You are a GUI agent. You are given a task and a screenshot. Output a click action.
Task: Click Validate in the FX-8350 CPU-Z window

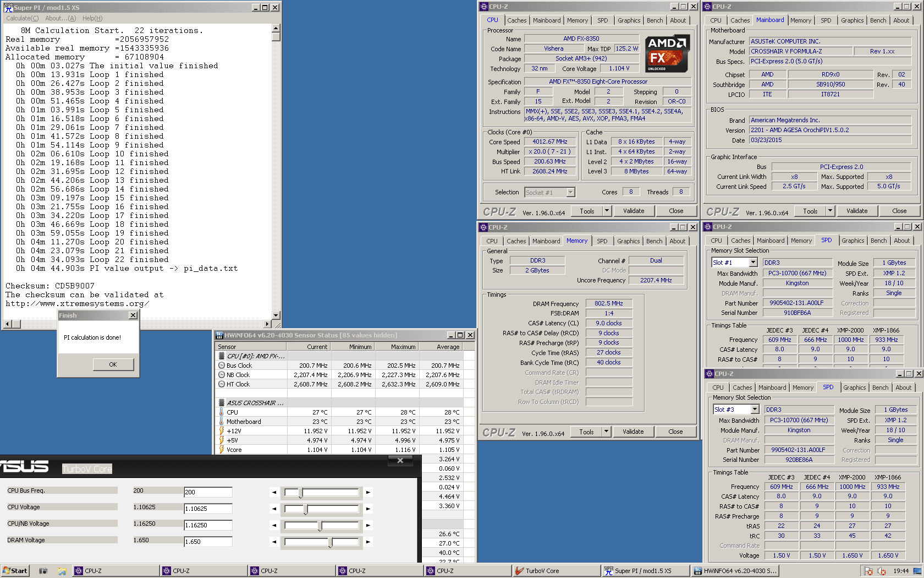coord(633,211)
